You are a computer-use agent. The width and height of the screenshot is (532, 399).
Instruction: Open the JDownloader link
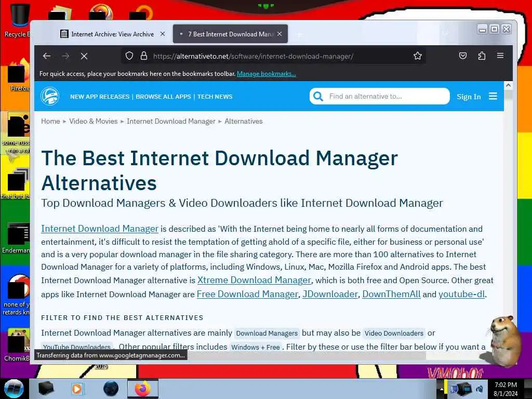click(x=330, y=294)
